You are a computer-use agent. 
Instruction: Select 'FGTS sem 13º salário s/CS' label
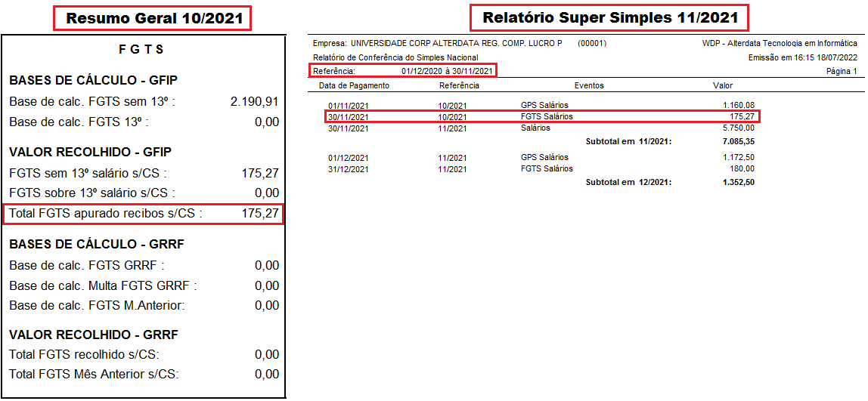coord(88,173)
